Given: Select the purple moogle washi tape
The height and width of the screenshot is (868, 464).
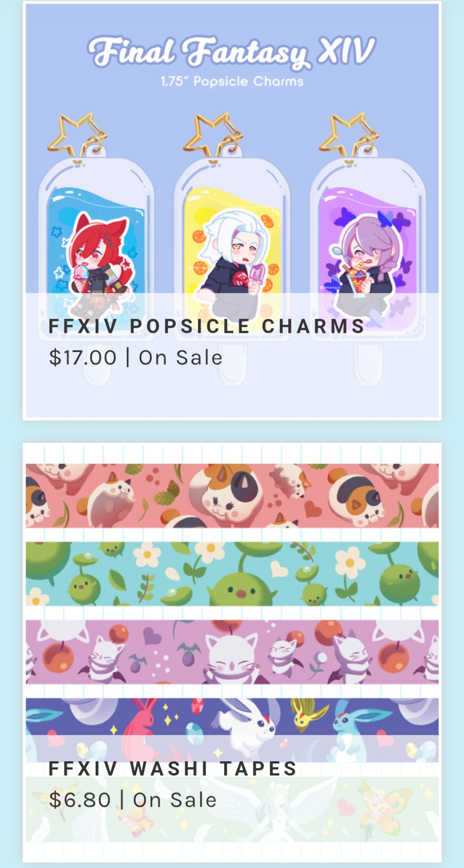Looking at the screenshot, I should pyautogui.click(x=232, y=652).
